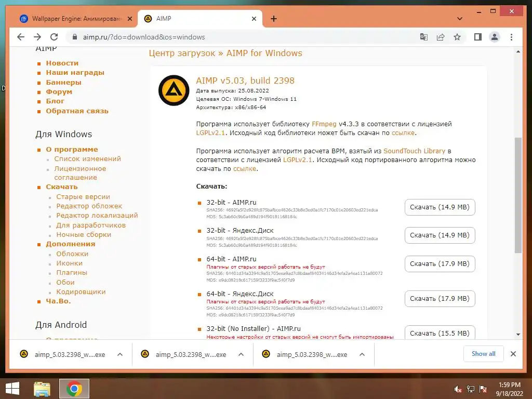
Task: Open the Плагины link
Action: pyautogui.click(x=72, y=272)
